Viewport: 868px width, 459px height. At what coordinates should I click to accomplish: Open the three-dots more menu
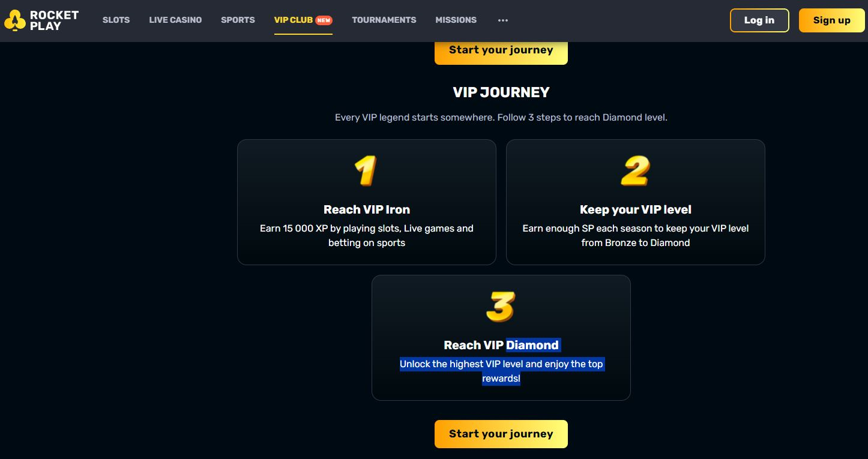click(x=503, y=20)
